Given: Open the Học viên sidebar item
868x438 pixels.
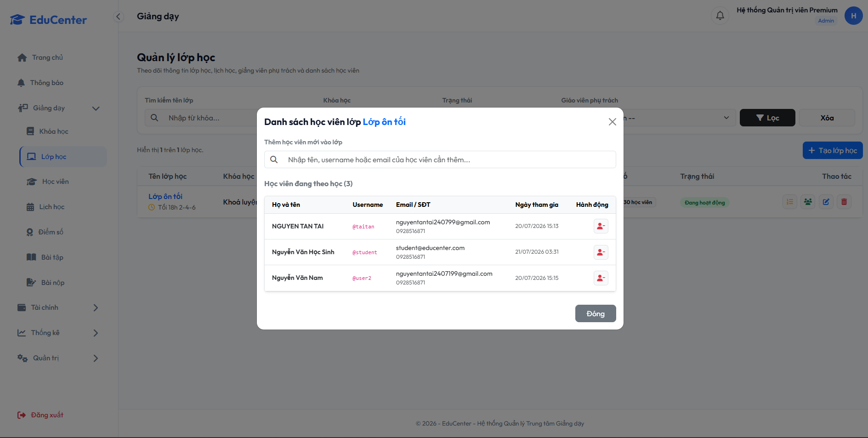Looking at the screenshot, I should [55, 182].
